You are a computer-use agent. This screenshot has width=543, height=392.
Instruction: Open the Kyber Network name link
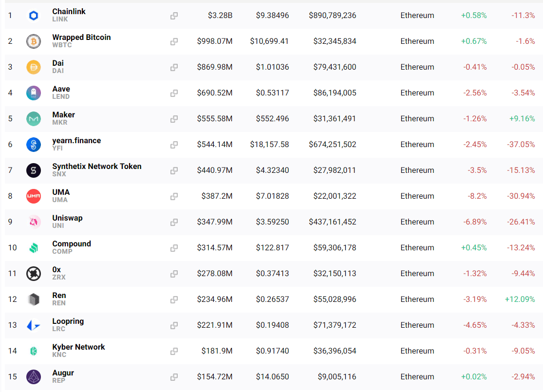coord(78,347)
